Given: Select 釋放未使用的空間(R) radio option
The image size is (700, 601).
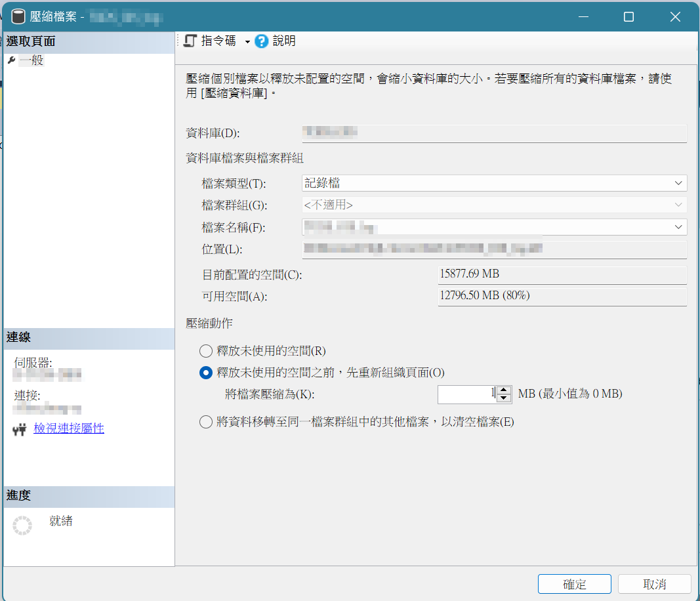Looking at the screenshot, I should pyautogui.click(x=206, y=351).
